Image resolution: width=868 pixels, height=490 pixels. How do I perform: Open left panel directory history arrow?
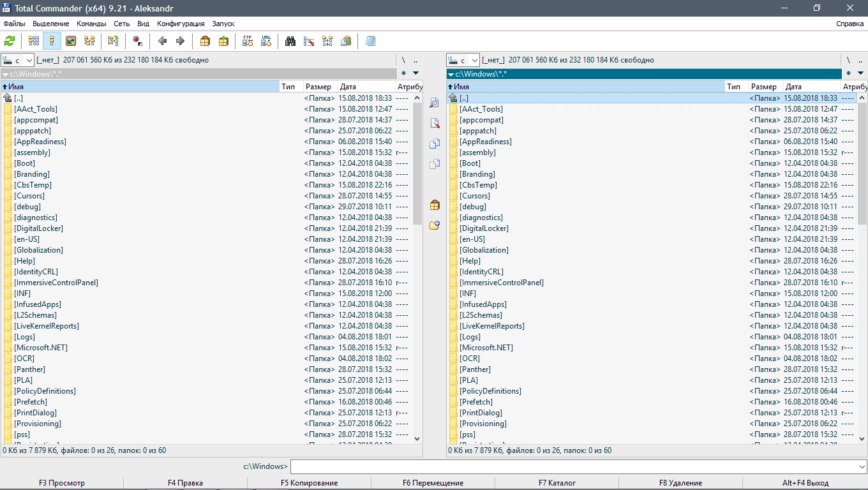coord(415,73)
